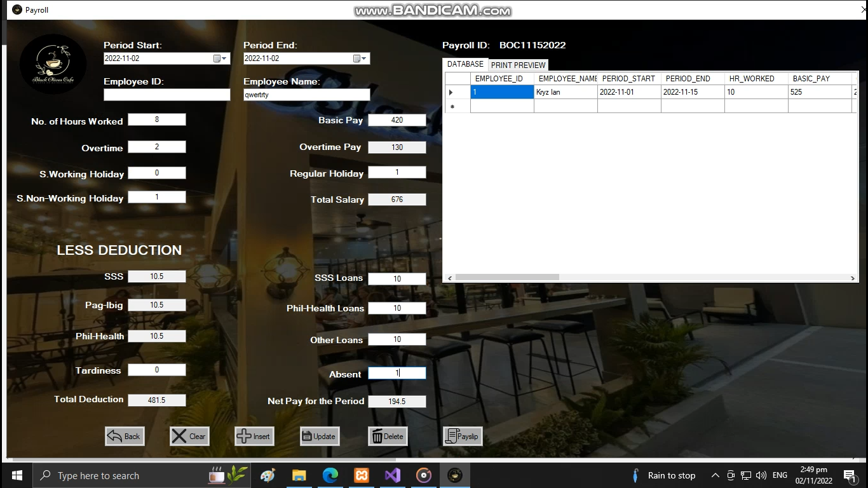Click the volume icon in system tray
Viewport: 868px width, 488px height.
point(761,475)
